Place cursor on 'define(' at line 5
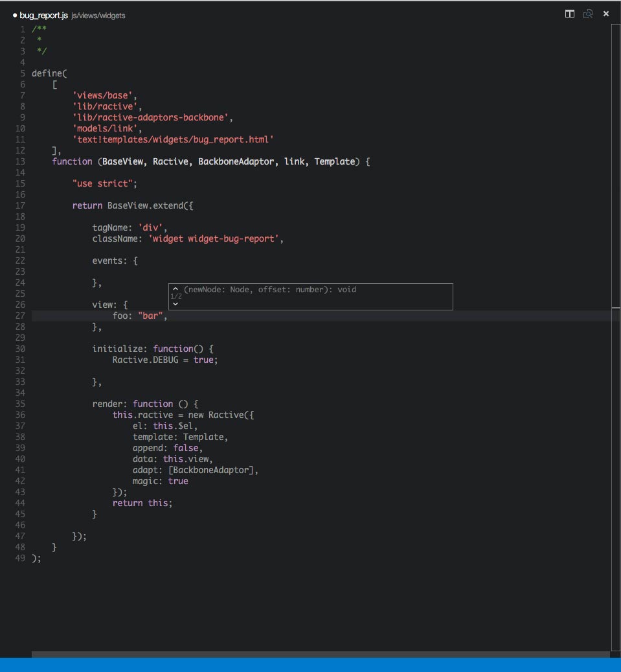The image size is (621, 672). tap(49, 73)
